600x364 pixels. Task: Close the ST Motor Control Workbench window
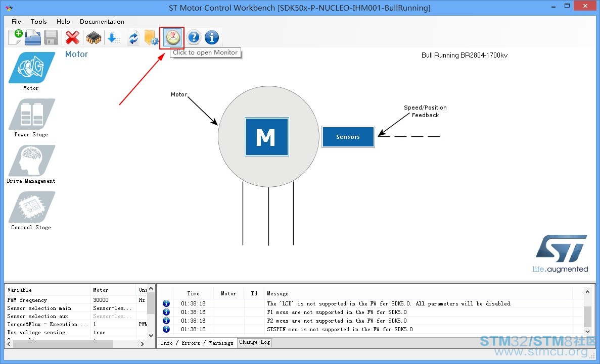585,6
